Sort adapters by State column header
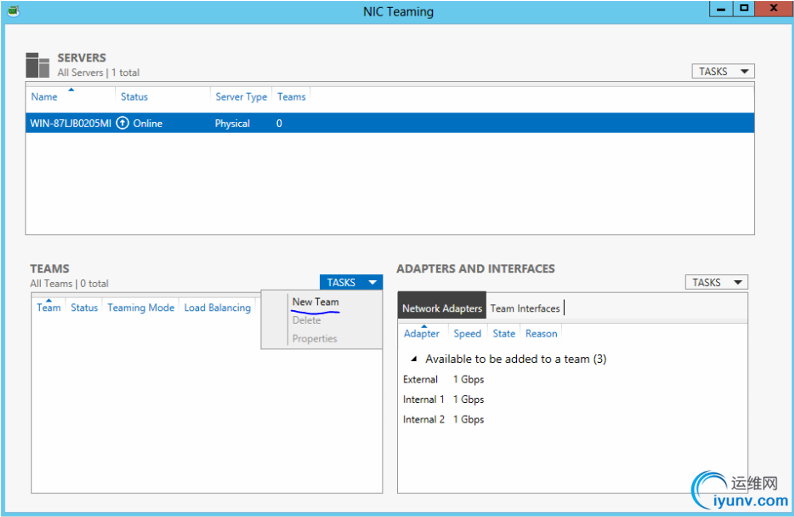This screenshot has height=517, width=794. click(x=504, y=334)
